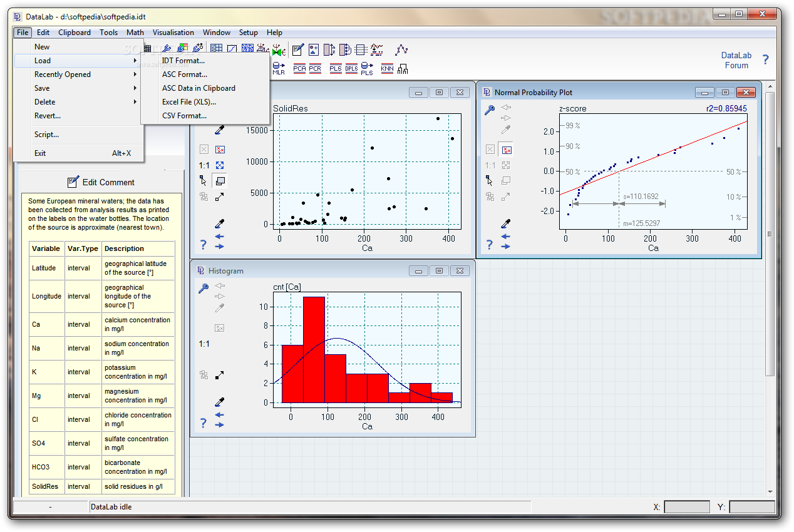Open the DPLS analysis tool
The width and height of the screenshot is (794, 532).
coord(351,68)
